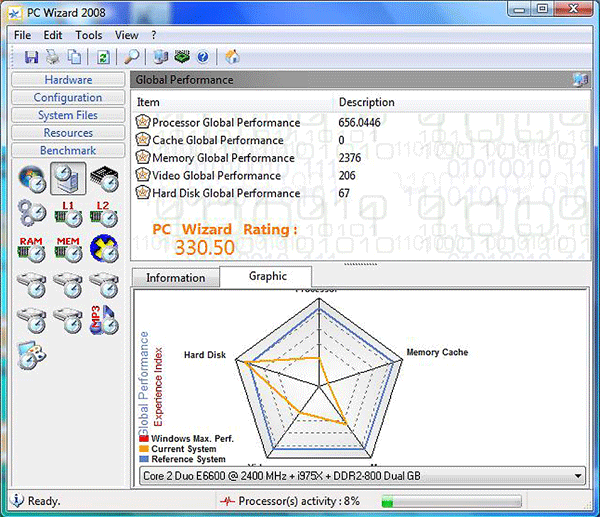Click the red Windows Max. Perf. legend swatch
Screen dimensions: 600x517
coord(144,439)
